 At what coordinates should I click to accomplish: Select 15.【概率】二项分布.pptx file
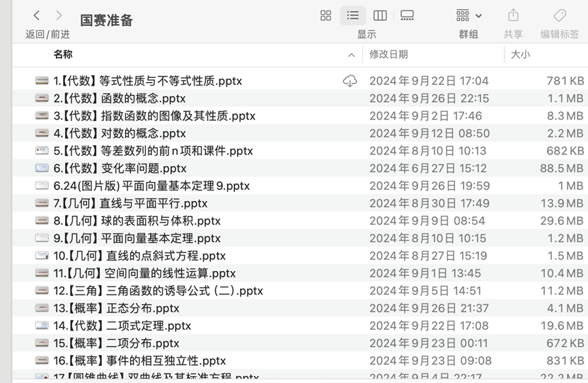(x=117, y=343)
